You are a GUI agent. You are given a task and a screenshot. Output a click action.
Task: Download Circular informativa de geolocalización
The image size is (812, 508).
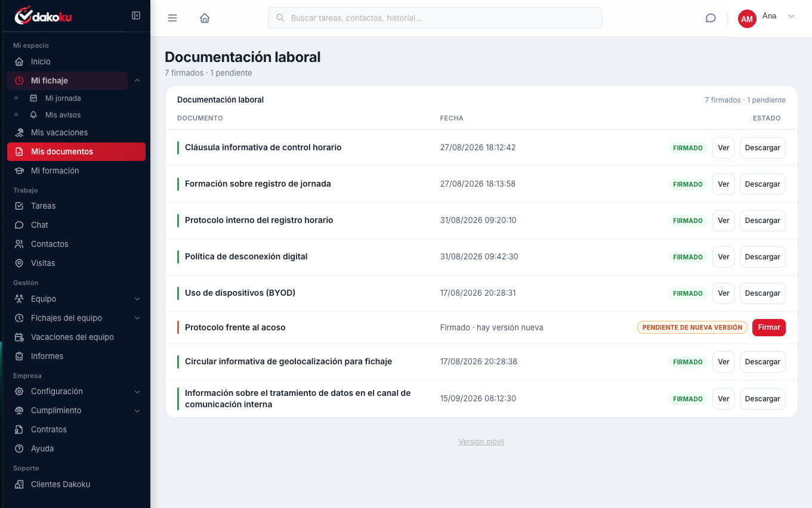[x=762, y=362]
